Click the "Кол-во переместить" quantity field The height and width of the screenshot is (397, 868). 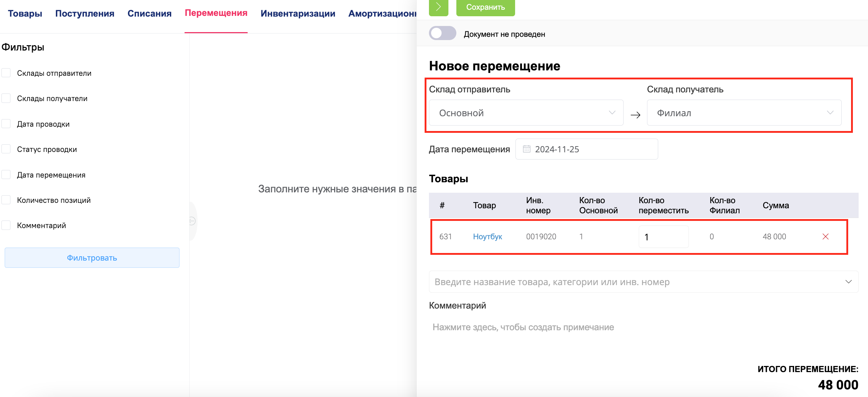coord(663,237)
